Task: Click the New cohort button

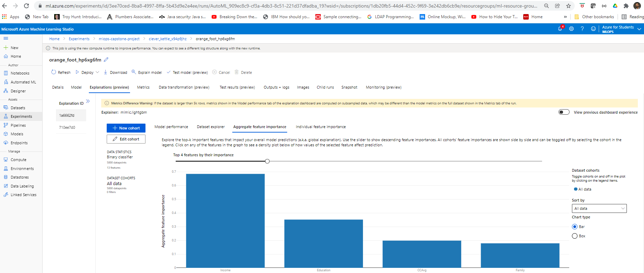Action: point(126,128)
